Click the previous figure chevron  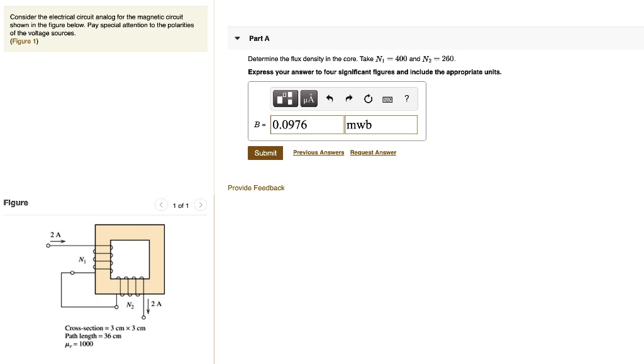click(x=160, y=205)
